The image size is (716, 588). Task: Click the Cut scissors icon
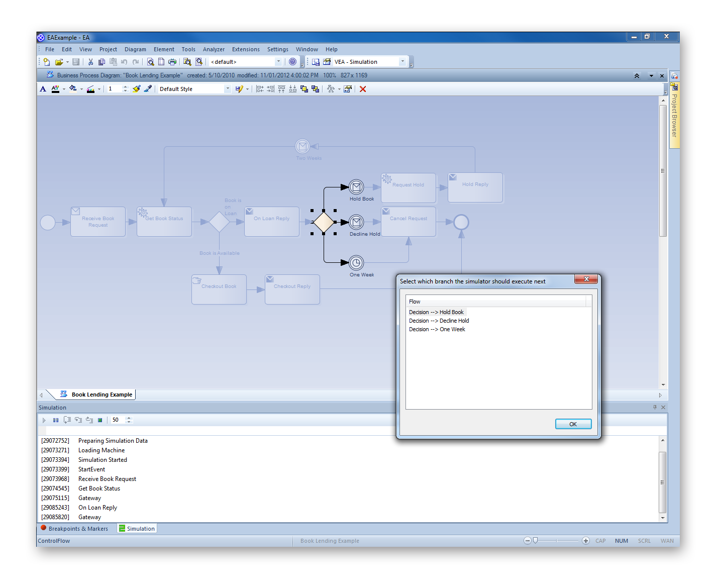(x=90, y=62)
